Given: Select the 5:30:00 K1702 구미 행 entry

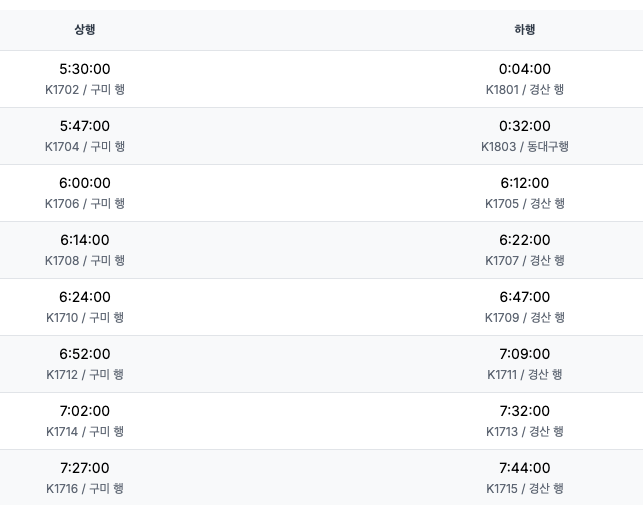Looking at the screenshot, I should click(x=85, y=79).
